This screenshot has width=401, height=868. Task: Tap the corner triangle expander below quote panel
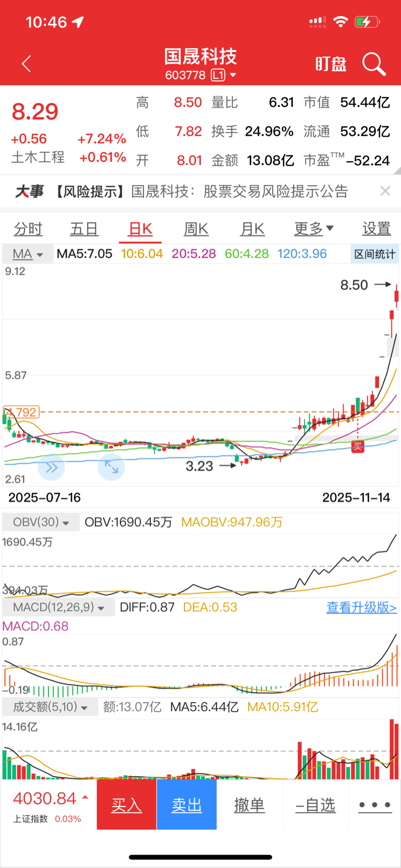point(397,171)
